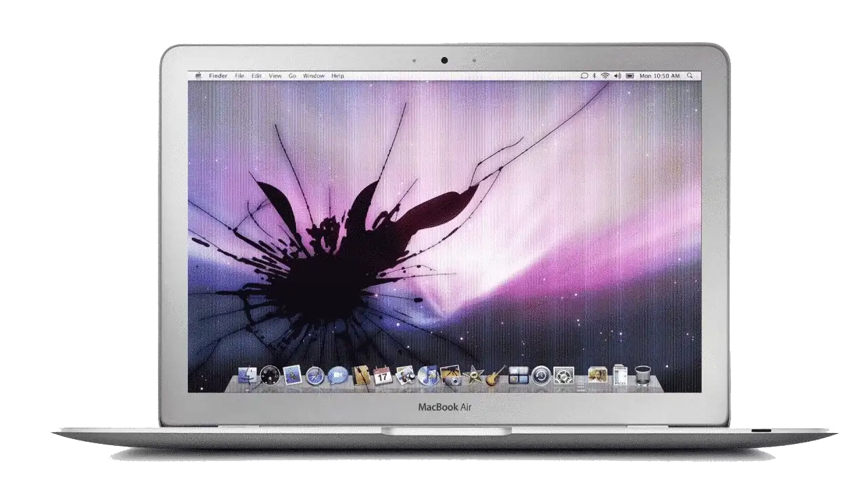Launch iTunes from the dock
Viewport: 868px width, 488px height.
click(428, 375)
